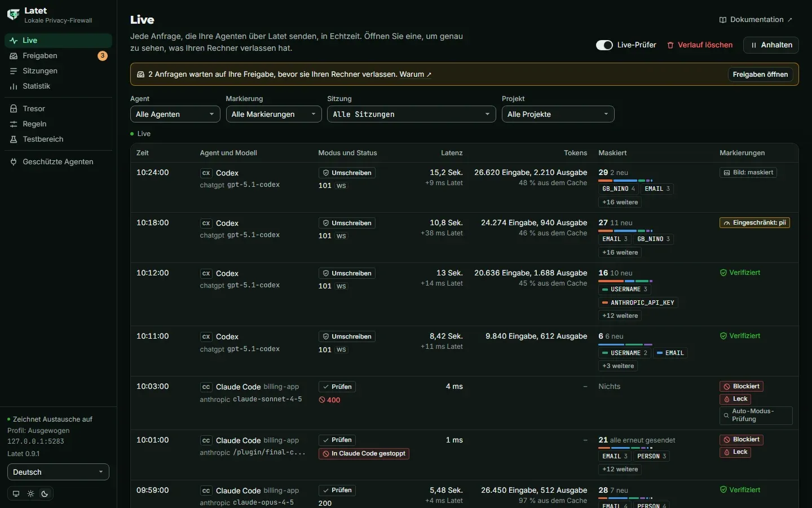This screenshot has width=812, height=508.
Task: Open Tresor via its lock icon
Action: point(14,108)
